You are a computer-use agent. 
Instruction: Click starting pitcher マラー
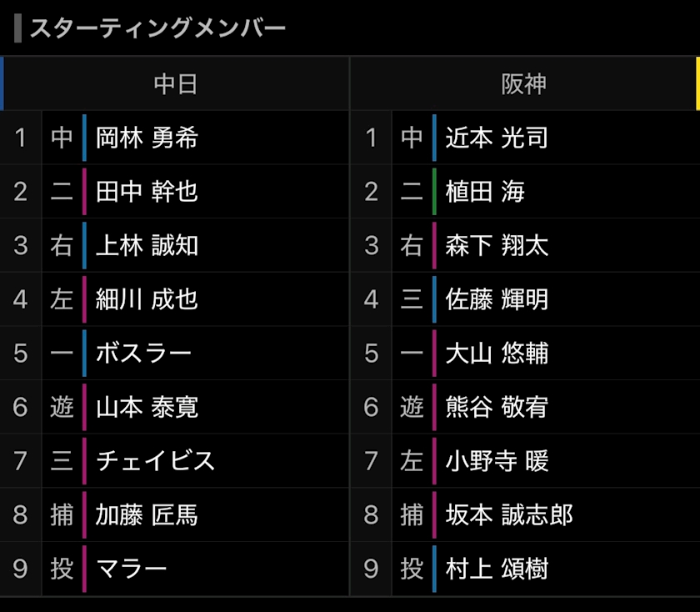pos(132,569)
